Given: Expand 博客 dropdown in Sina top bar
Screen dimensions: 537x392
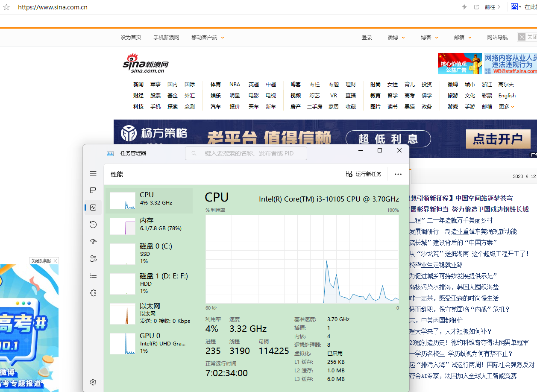Looking at the screenshot, I should tap(429, 38).
